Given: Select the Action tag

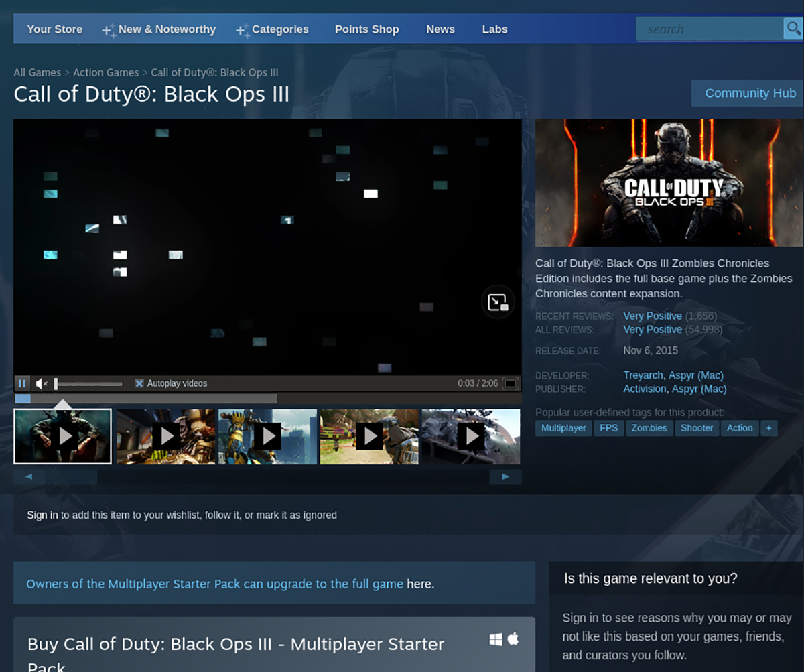Looking at the screenshot, I should click(740, 428).
